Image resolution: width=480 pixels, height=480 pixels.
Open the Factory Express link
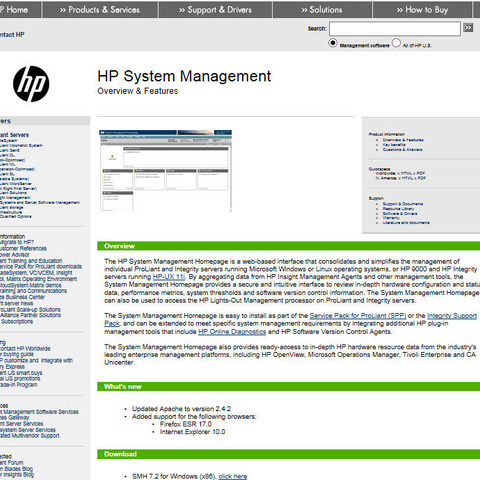12,367
